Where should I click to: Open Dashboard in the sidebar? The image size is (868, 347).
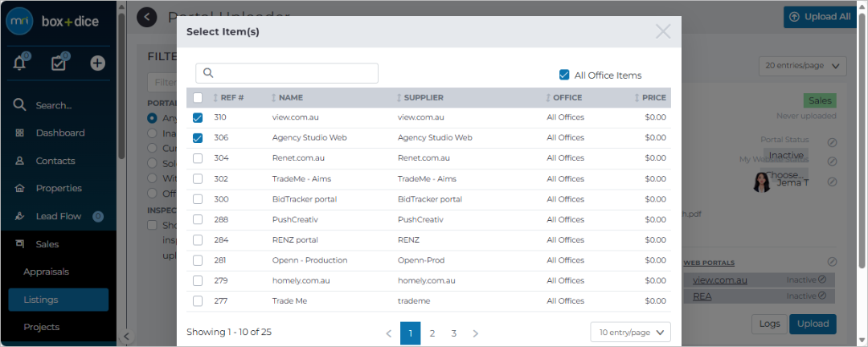[x=60, y=133]
